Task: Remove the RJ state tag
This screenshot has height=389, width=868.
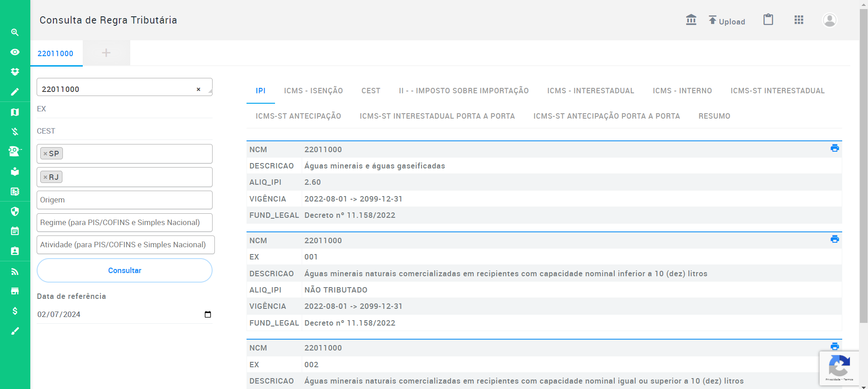Action: pyautogui.click(x=45, y=177)
